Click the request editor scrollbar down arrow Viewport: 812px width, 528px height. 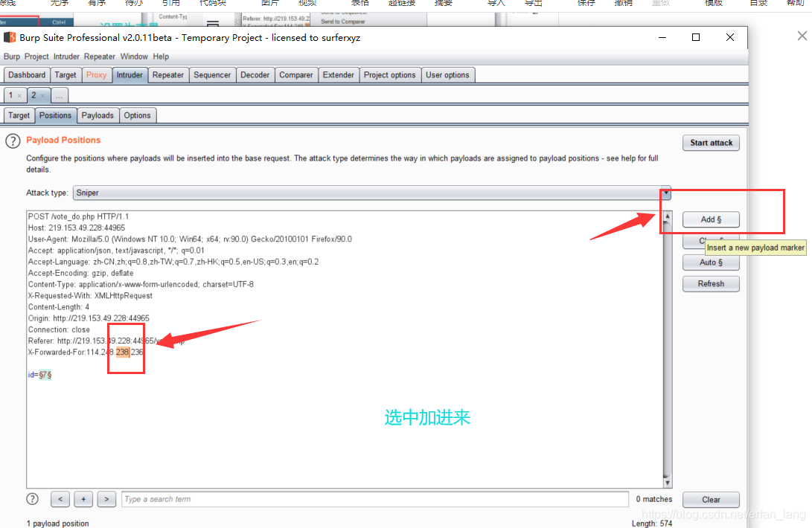668,483
